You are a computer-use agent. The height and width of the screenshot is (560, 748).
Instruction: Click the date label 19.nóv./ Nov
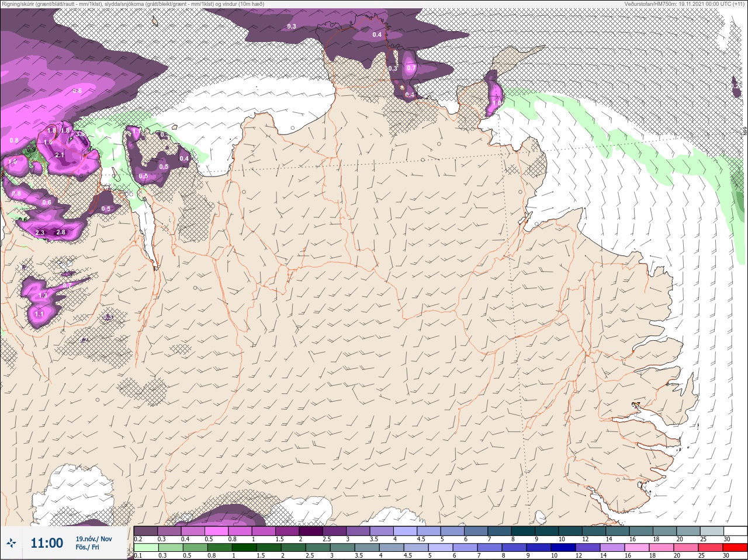(x=93, y=539)
